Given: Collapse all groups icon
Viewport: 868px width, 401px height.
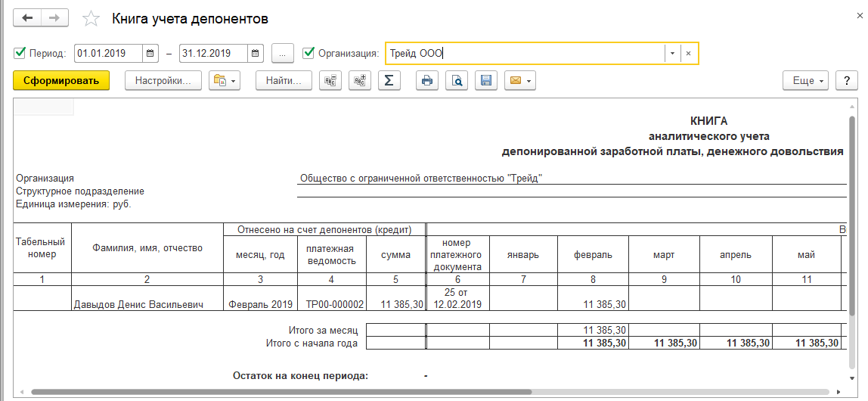Looking at the screenshot, I should [x=330, y=80].
